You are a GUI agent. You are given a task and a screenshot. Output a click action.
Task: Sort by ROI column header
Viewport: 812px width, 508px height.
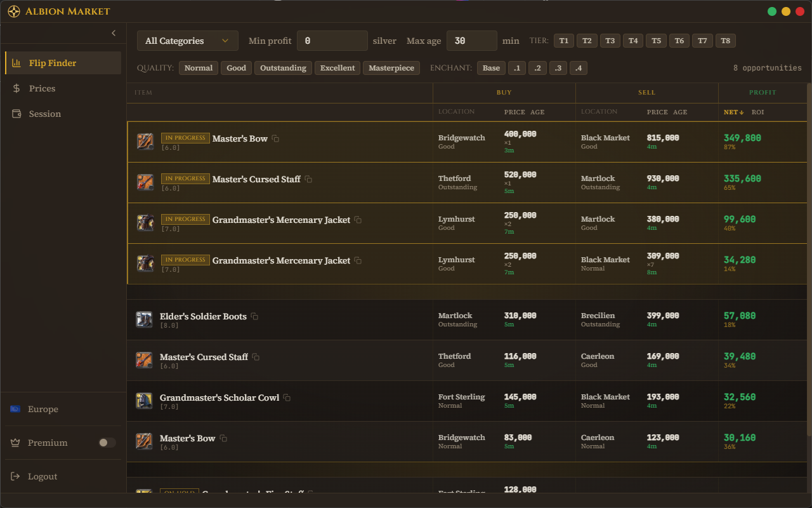pyautogui.click(x=757, y=112)
